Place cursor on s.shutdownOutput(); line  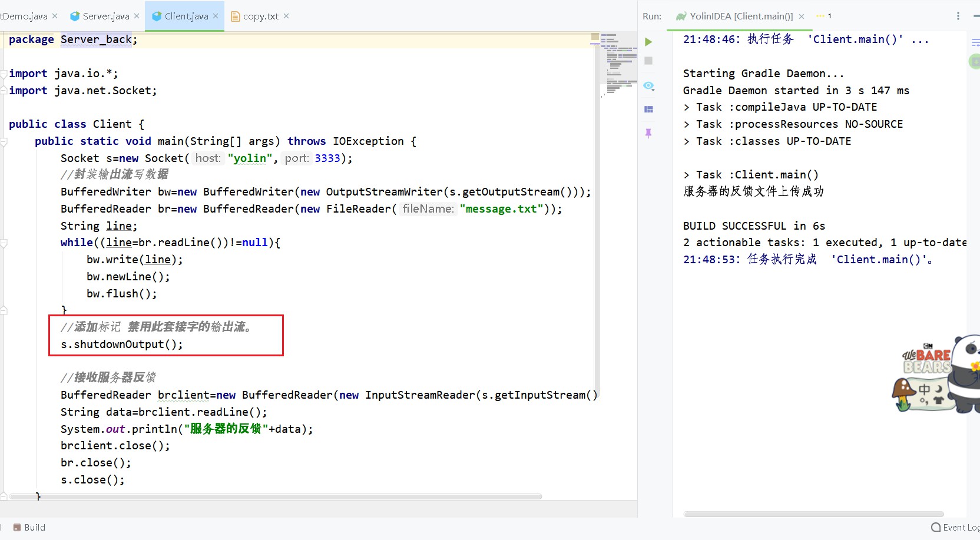tap(122, 344)
